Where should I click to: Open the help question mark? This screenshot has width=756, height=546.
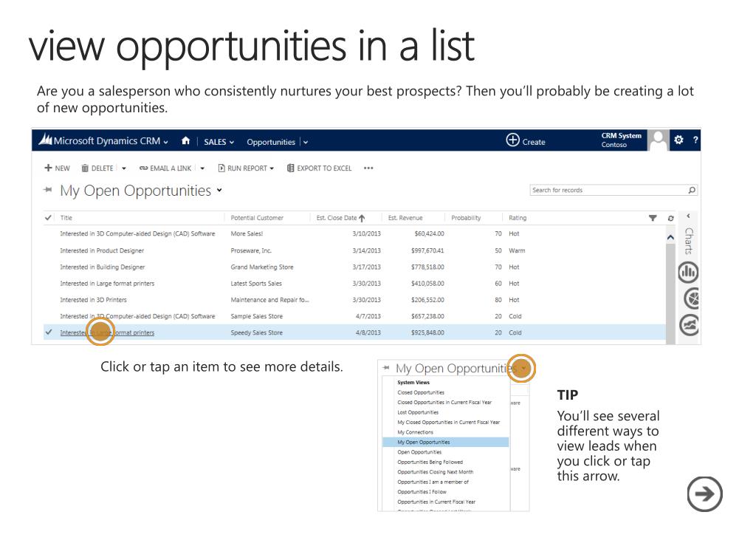coord(695,140)
